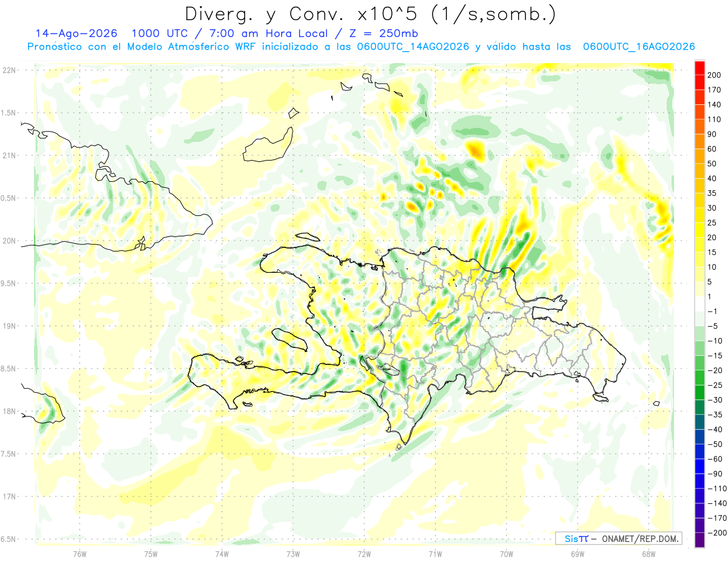Viewport: 728px width, 562px height.
Task: Click the '72W' longitude label
Action: click(364, 554)
